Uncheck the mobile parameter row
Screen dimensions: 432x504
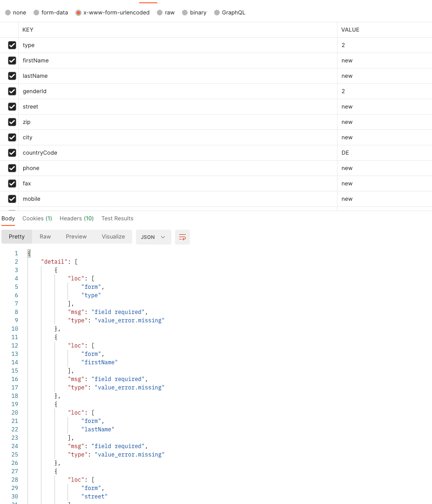tap(12, 199)
